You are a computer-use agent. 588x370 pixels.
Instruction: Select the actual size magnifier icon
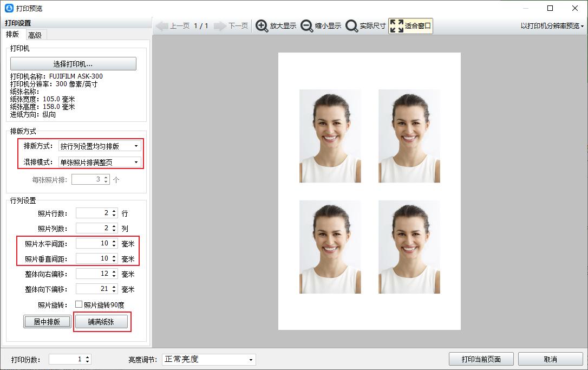[352, 26]
